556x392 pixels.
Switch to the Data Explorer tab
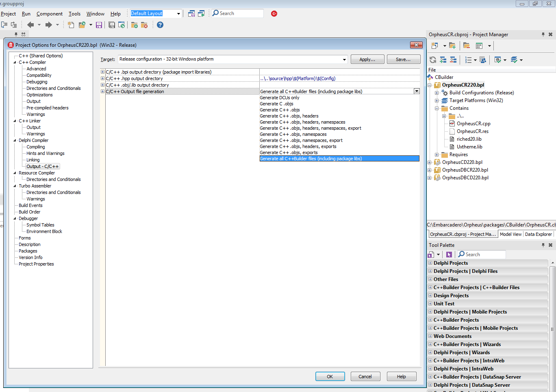click(x=539, y=234)
